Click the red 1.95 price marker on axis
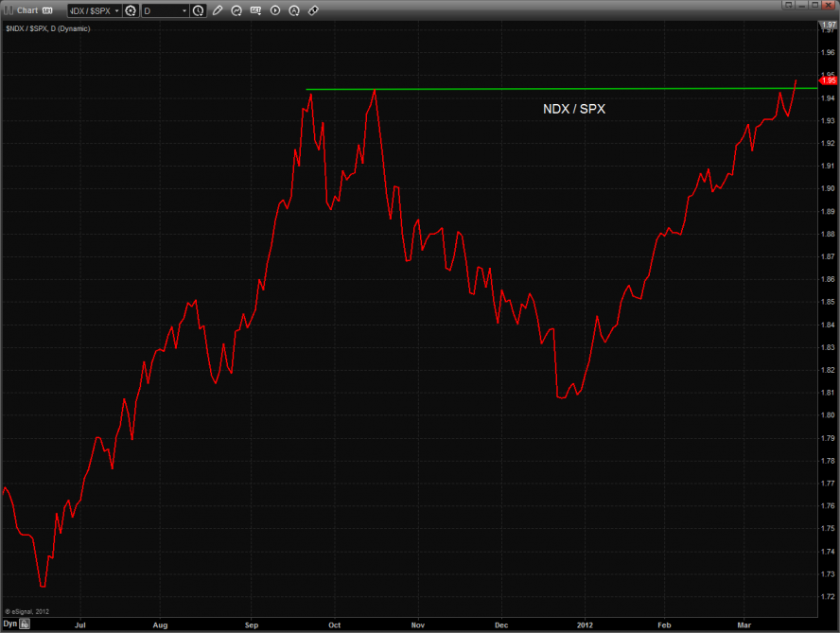840x633 pixels. pos(830,80)
